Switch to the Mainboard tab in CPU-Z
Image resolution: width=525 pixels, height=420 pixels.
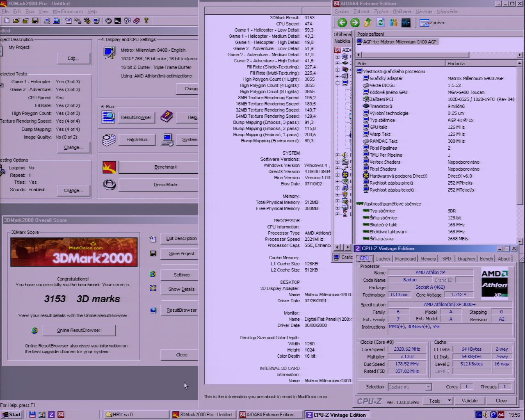[405, 259]
